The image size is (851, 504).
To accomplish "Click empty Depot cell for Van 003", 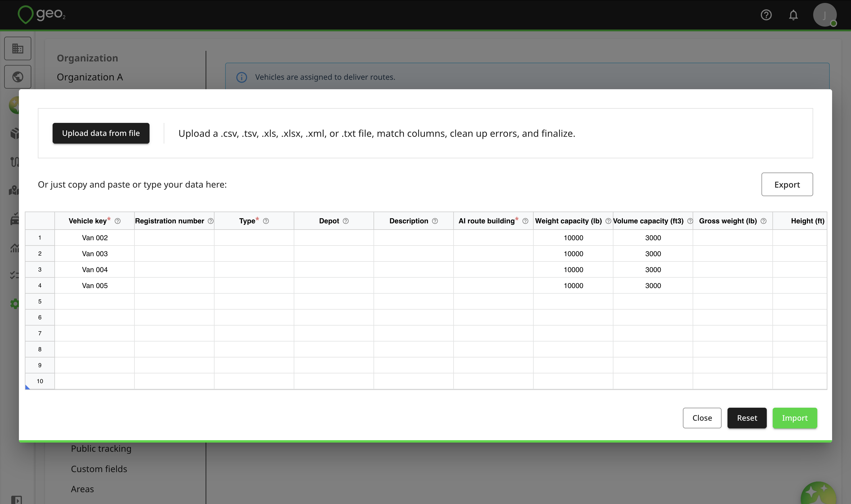I will point(334,254).
